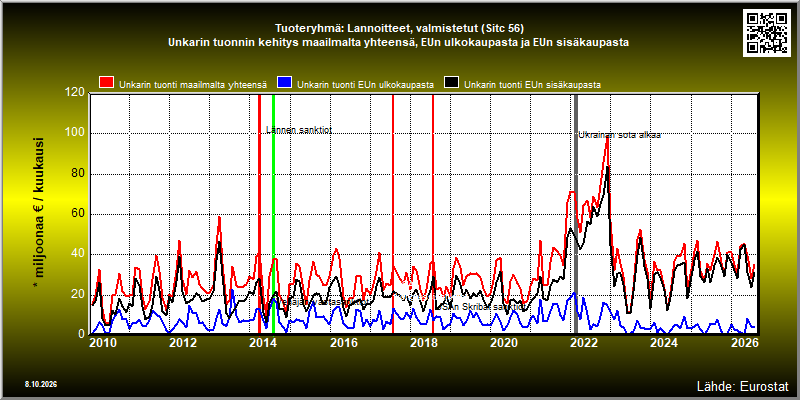
Task: Click the y-axis value 20
Action: pyautogui.click(x=78, y=294)
